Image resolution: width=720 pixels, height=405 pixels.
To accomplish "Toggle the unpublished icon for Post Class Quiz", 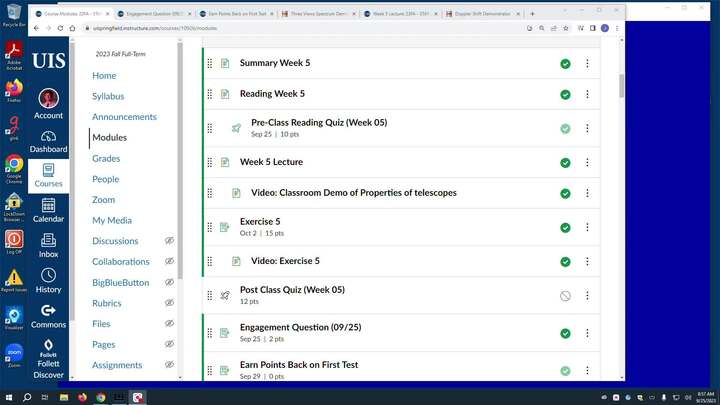I will pos(565,296).
